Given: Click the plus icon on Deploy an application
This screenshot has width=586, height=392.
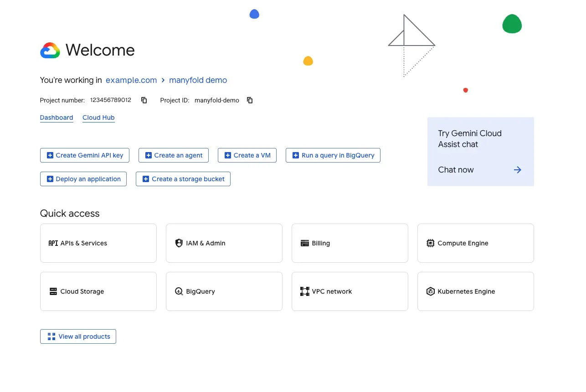Looking at the screenshot, I should pos(50,179).
